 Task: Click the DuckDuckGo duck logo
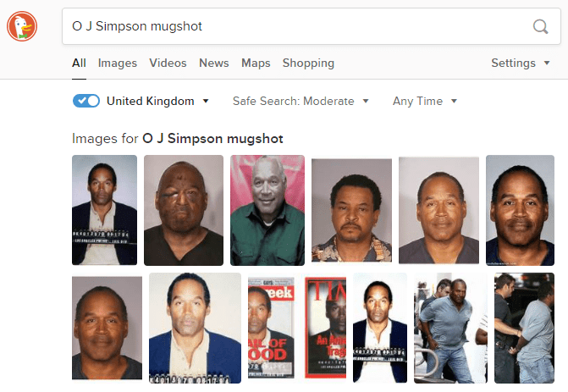22,26
